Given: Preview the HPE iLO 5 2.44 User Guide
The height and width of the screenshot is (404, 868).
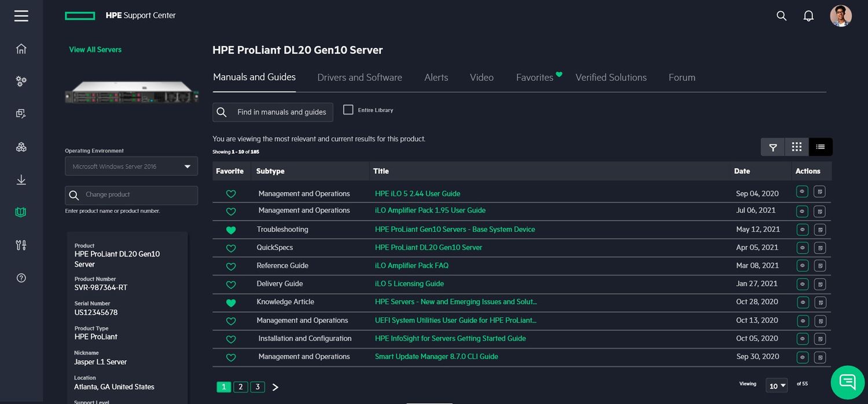Looking at the screenshot, I should point(802,192).
